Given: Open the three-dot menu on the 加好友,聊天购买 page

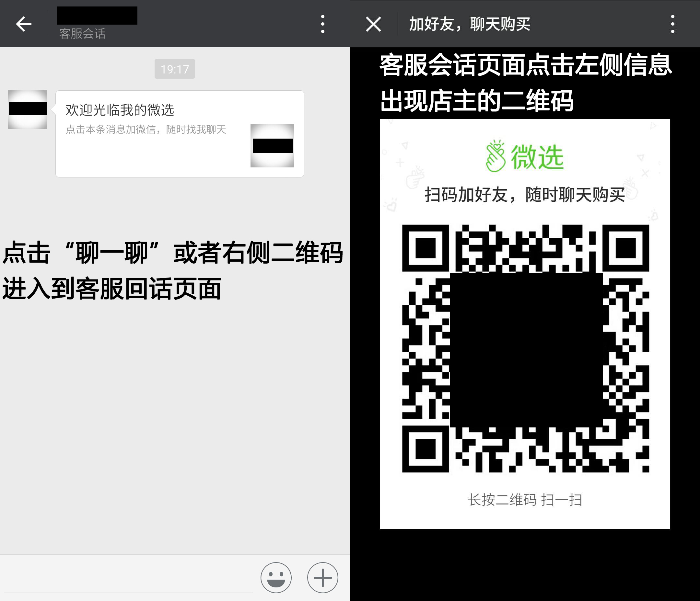Looking at the screenshot, I should pyautogui.click(x=673, y=24).
